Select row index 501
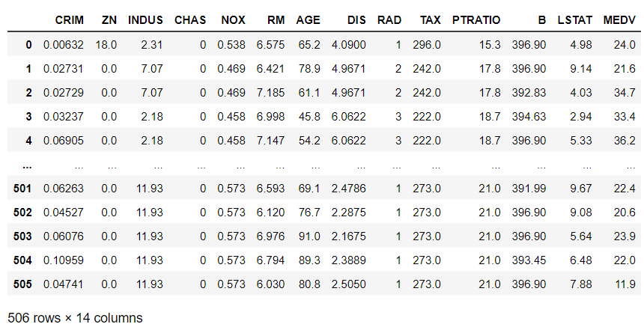 (x=22, y=189)
